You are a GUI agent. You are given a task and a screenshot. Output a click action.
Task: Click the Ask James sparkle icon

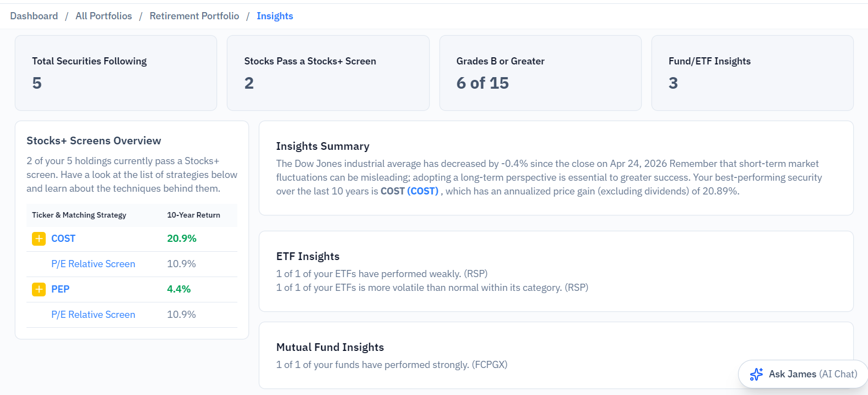(756, 374)
